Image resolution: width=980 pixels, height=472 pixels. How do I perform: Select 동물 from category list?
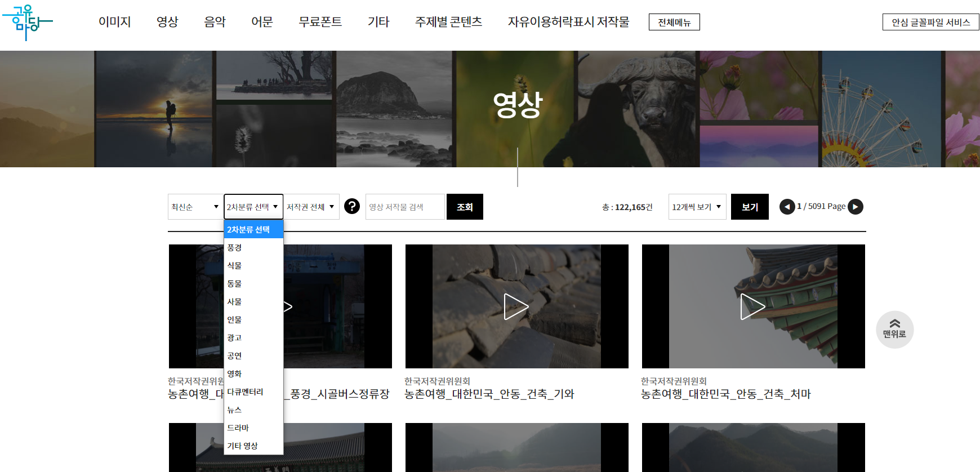(253, 283)
